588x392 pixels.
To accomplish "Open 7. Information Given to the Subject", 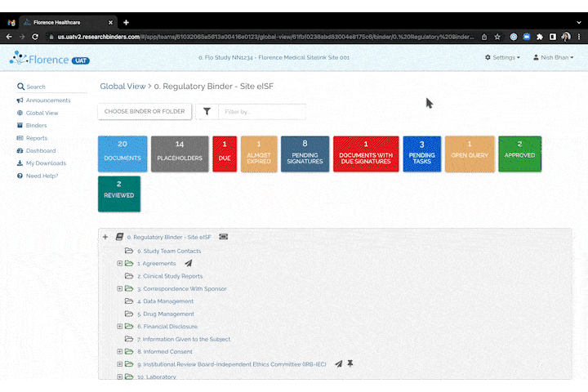I will pyautogui.click(x=184, y=339).
